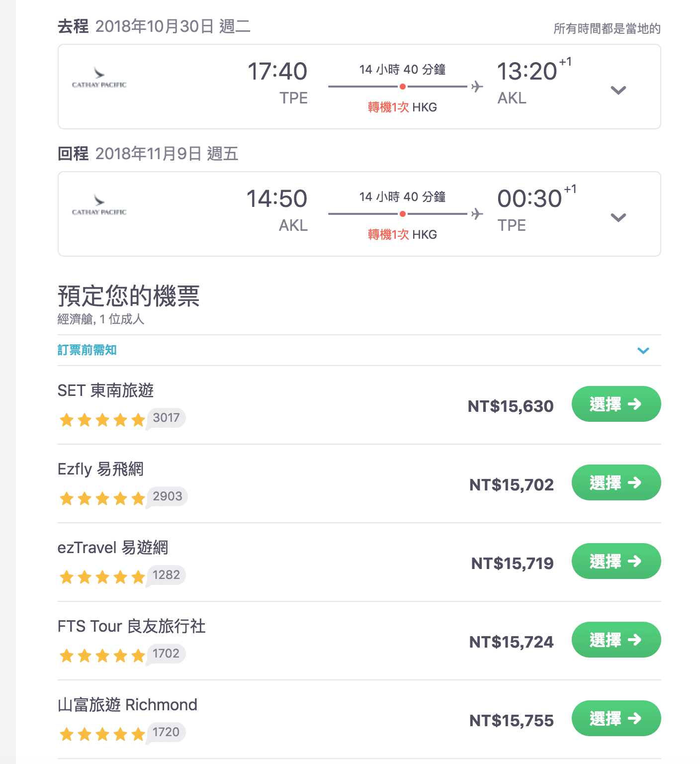Image resolution: width=700 pixels, height=764 pixels.
Task: Click return departure time 14:50
Action: click(x=277, y=199)
